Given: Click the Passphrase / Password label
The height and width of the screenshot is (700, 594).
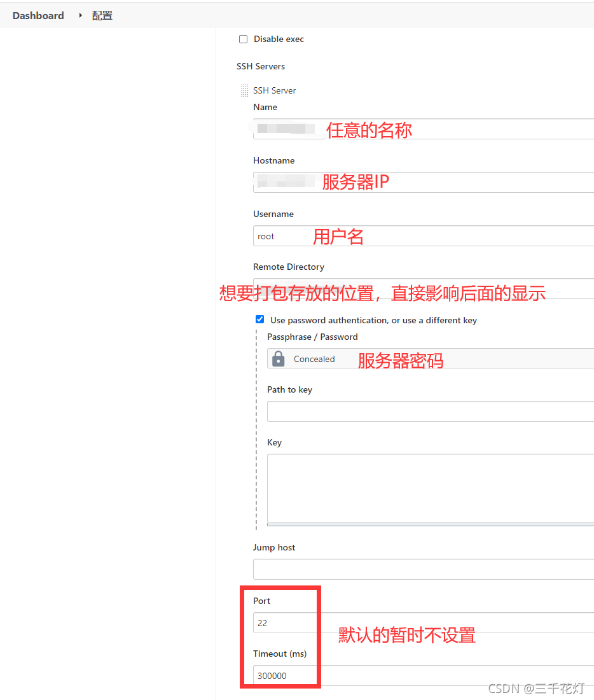Looking at the screenshot, I should (312, 337).
